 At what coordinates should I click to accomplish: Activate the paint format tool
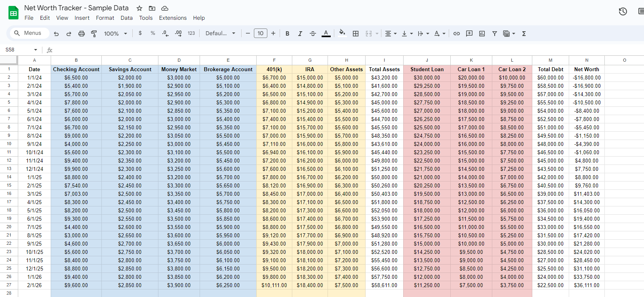pos(94,34)
